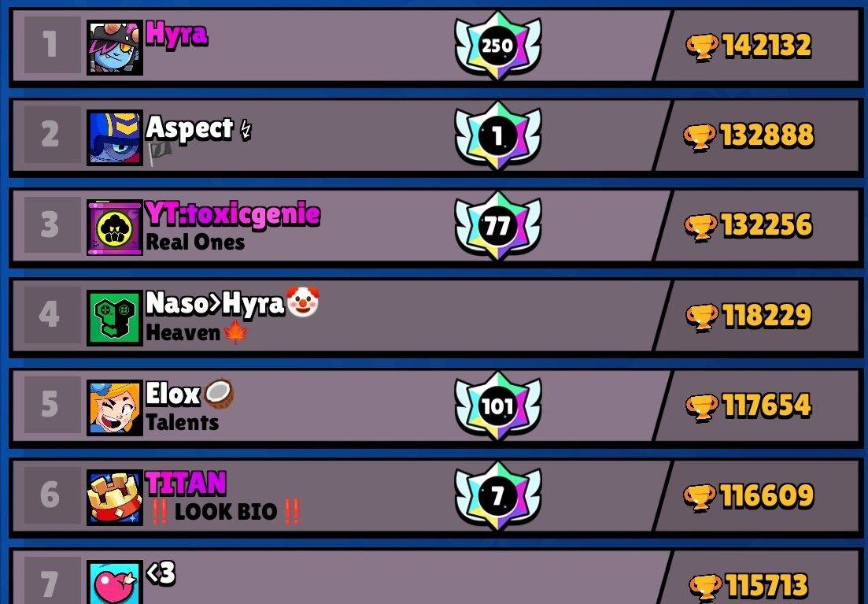
Task: Select TITAN's golden crown avatar icon
Action: [115, 498]
